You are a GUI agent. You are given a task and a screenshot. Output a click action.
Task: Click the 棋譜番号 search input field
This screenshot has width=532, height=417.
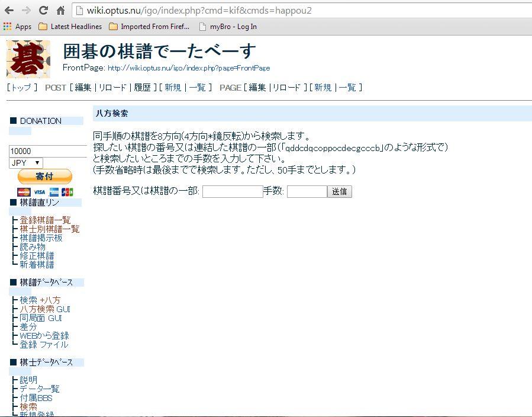233,191
